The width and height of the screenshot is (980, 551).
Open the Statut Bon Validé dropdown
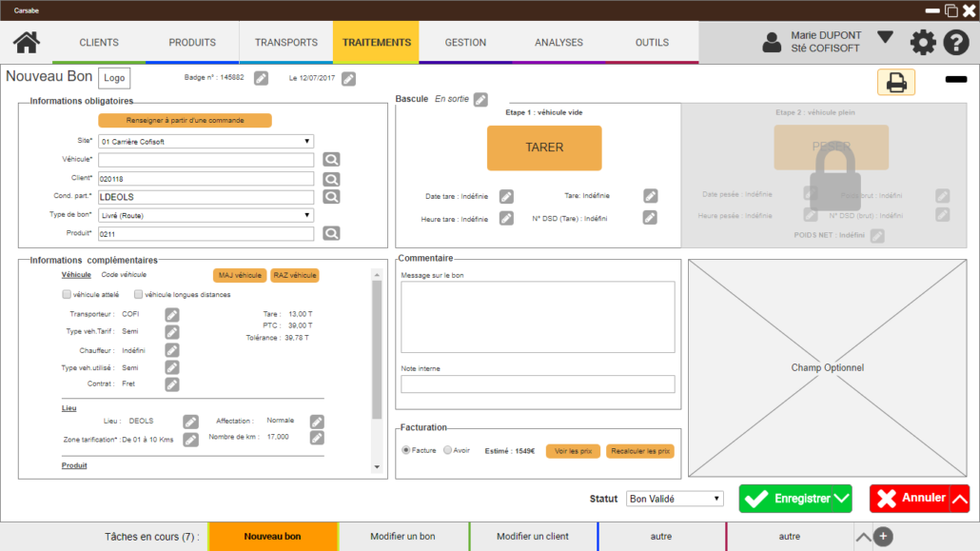(676, 499)
